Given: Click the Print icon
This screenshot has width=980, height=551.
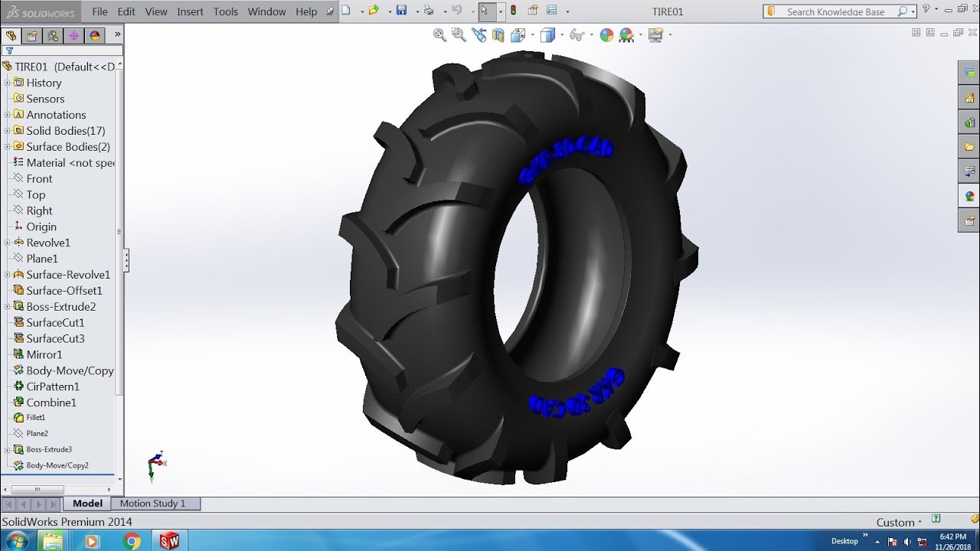Looking at the screenshot, I should click(429, 11).
